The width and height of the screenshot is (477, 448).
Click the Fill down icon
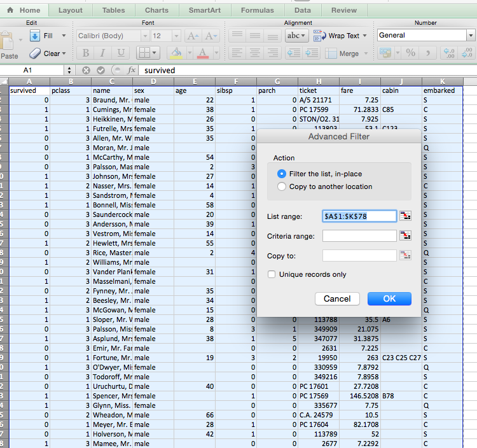point(35,36)
